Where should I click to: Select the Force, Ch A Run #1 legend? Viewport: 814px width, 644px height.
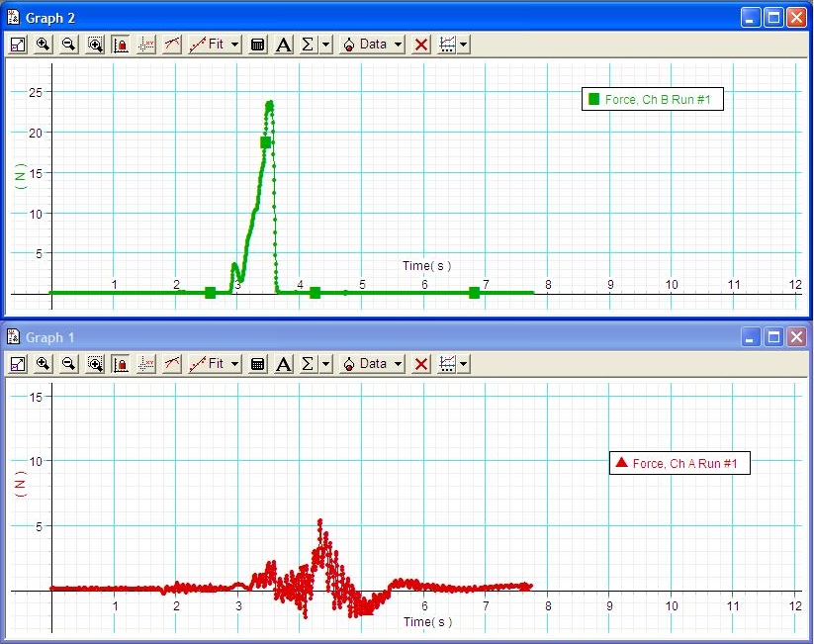tap(679, 463)
